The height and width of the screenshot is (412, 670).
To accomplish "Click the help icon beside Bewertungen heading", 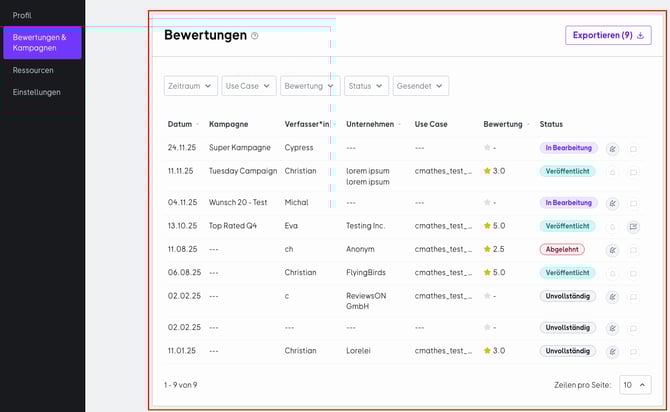I will click(255, 36).
